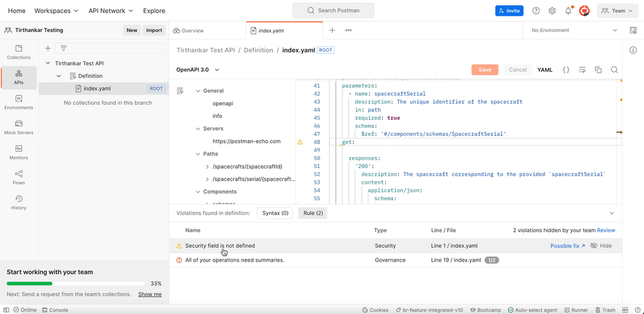This screenshot has width=644, height=314.
Task: Collapse the Definition folder
Action: [x=59, y=76]
